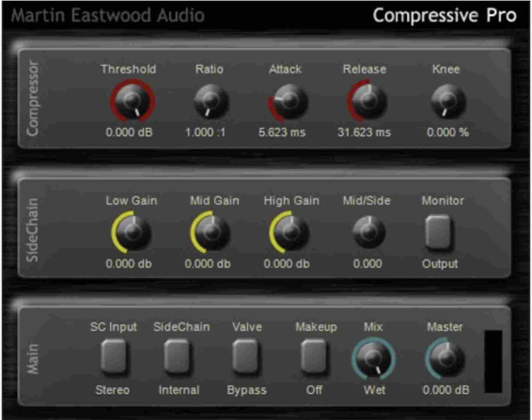Click the Compressive Pro title
This screenshot has width=532, height=420.
pyautogui.click(x=444, y=16)
